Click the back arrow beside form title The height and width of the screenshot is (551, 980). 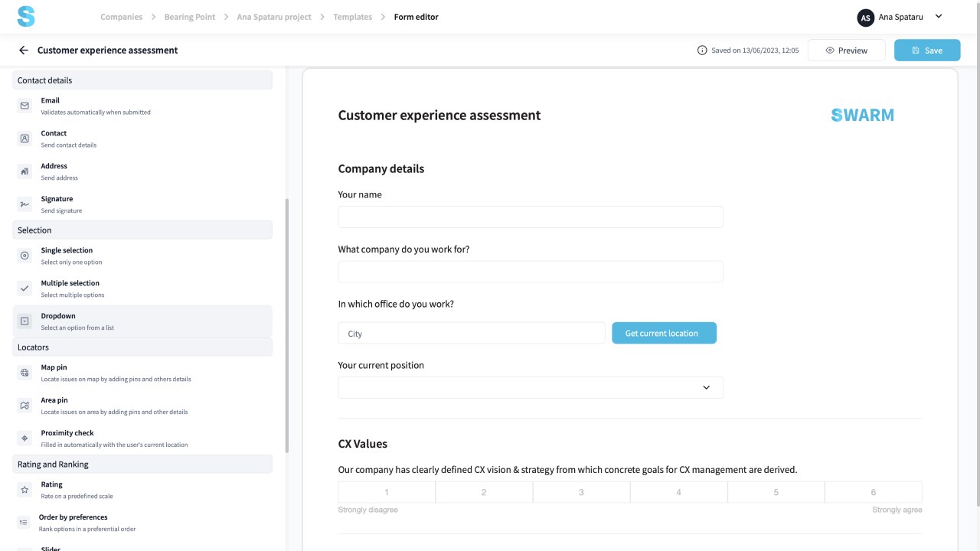pos(24,51)
